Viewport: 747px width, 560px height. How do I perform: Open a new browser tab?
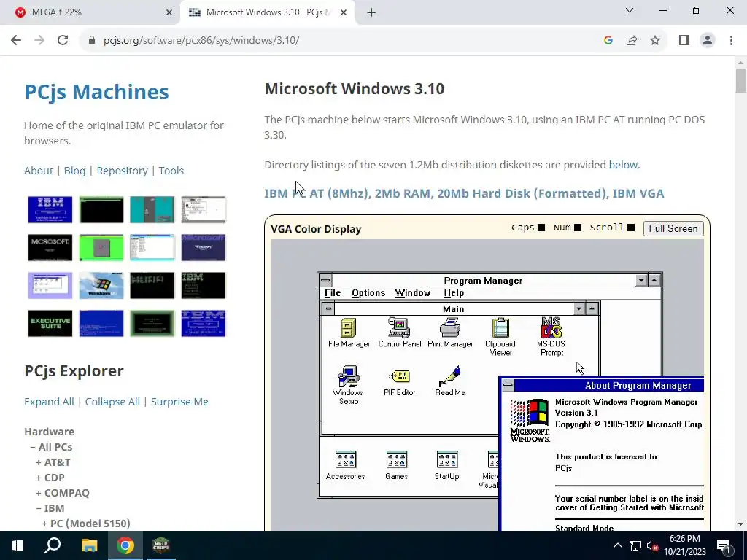pyautogui.click(x=371, y=12)
